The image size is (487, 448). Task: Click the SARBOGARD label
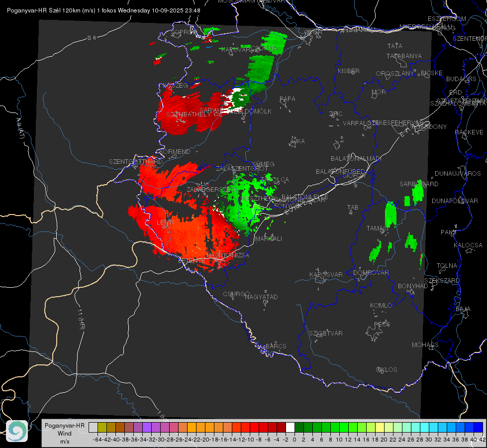[419, 184]
